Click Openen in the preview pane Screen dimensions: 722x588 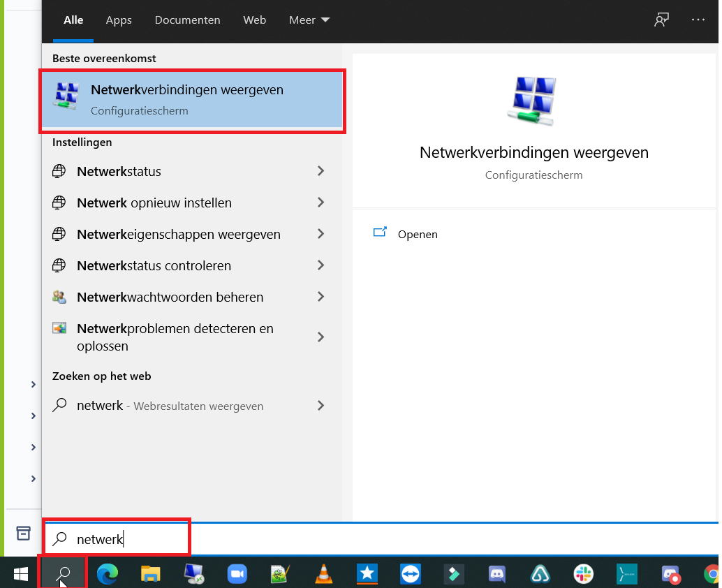tap(417, 234)
